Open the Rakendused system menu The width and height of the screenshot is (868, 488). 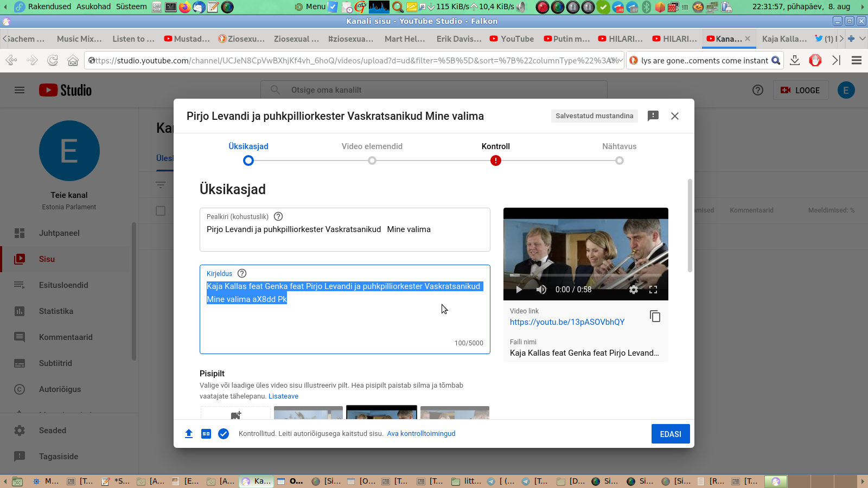tap(49, 7)
